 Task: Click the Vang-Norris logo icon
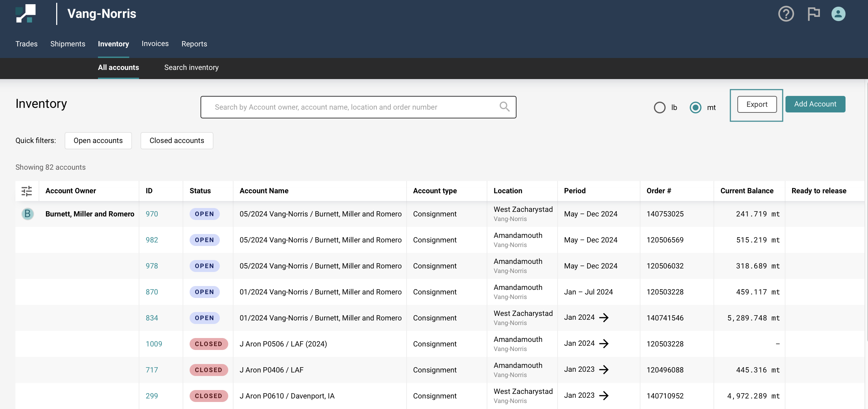(26, 14)
